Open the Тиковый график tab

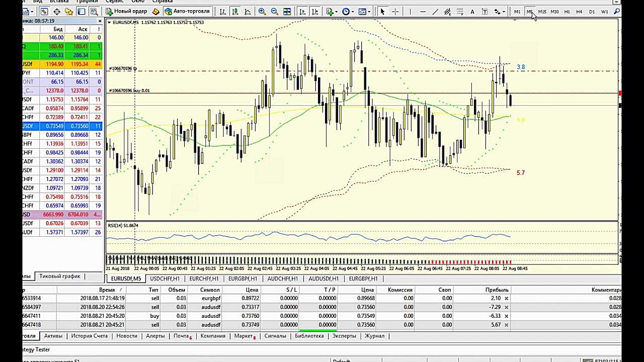click(60, 276)
